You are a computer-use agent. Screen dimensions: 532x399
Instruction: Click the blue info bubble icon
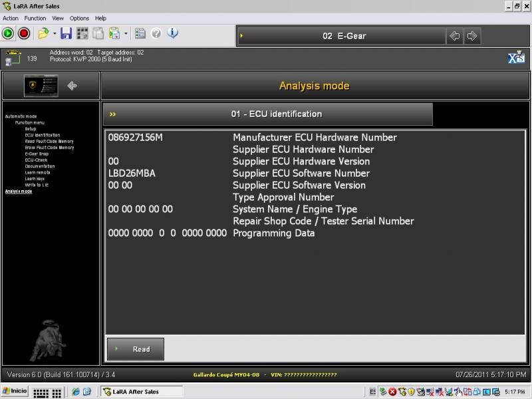[172, 33]
